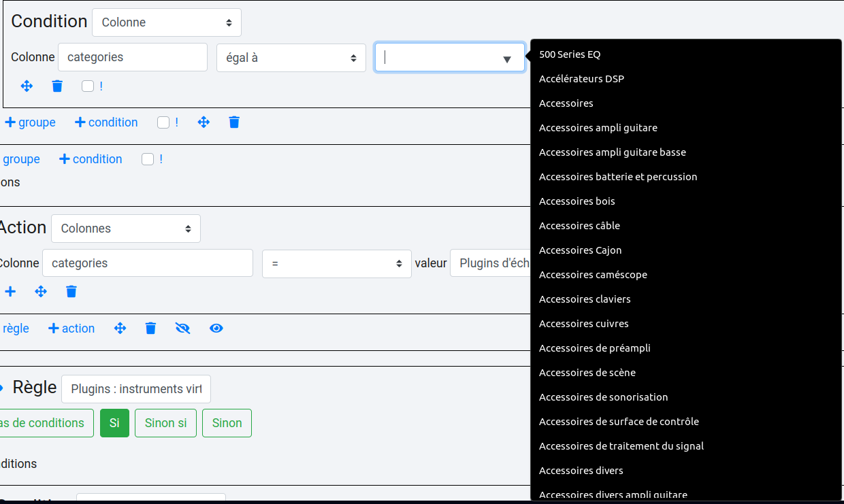844x504 pixels.
Task: Click the 'Sinon si' button
Action: coord(165,423)
